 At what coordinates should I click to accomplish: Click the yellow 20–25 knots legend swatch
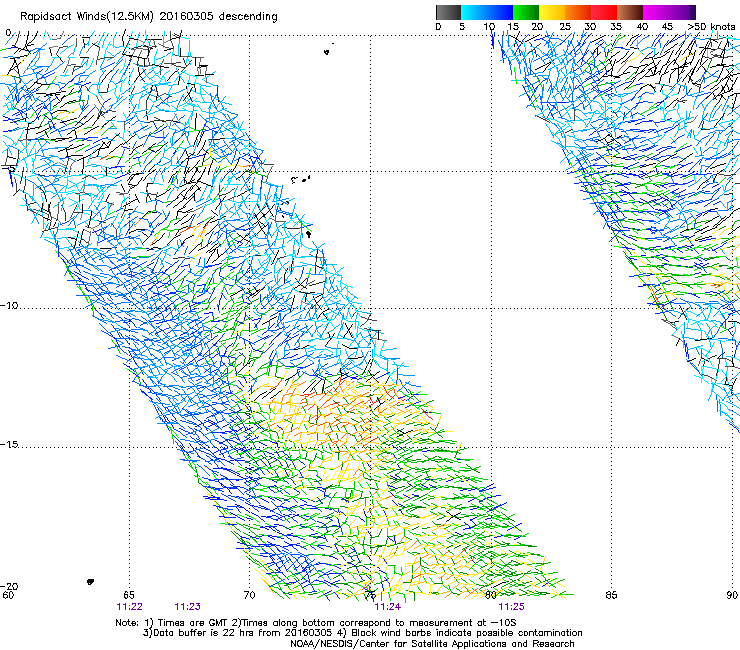click(x=552, y=12)
